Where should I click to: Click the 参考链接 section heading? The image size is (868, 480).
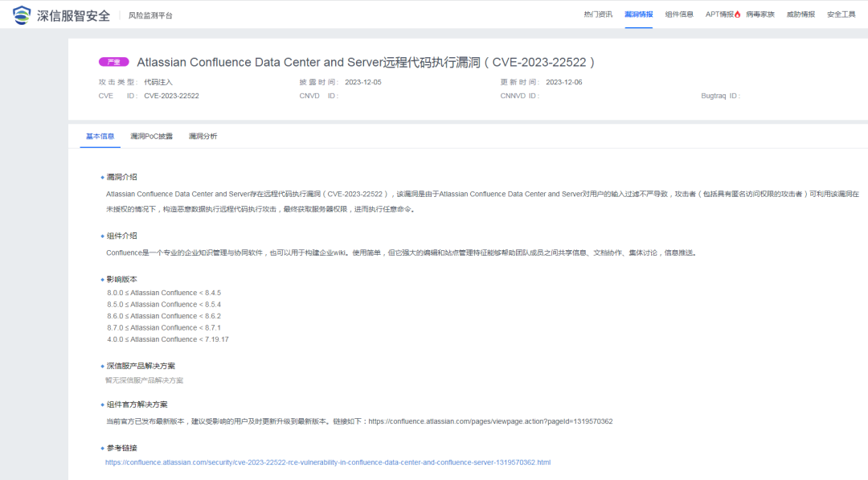click(122, 448)
